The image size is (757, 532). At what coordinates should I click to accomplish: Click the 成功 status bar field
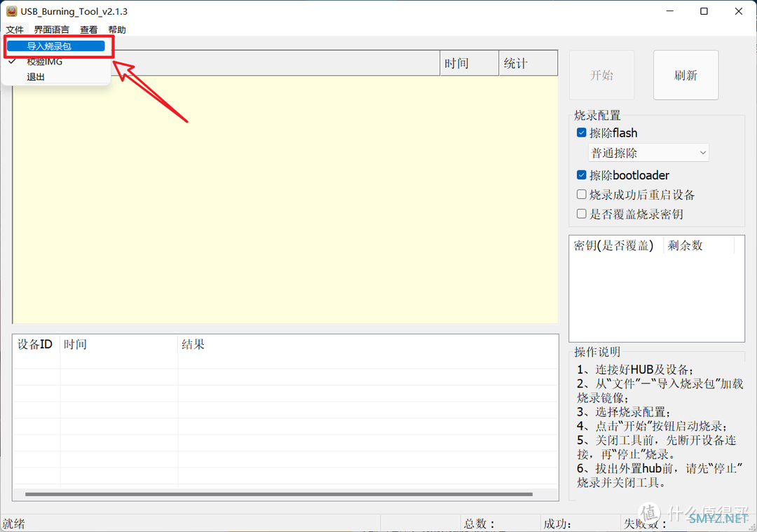click(580, 524)
